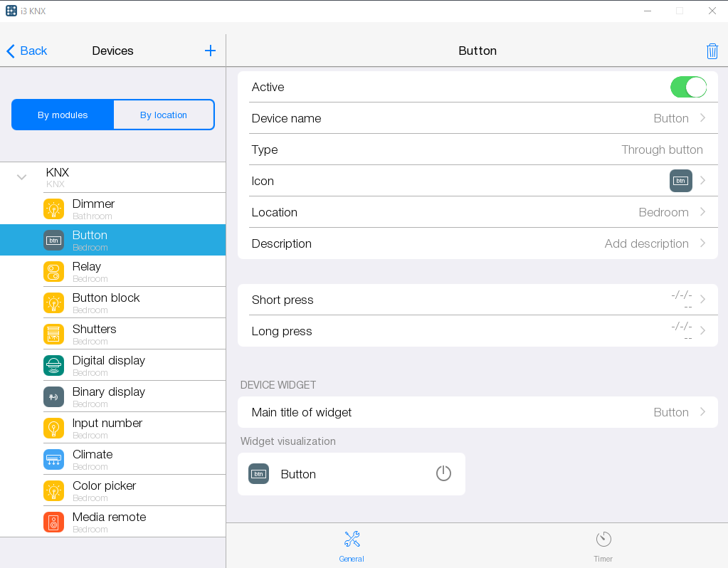This screenshot has width=728, height=568.
Task: Toggle the Active switch off
Action: (x=687, y=88)
